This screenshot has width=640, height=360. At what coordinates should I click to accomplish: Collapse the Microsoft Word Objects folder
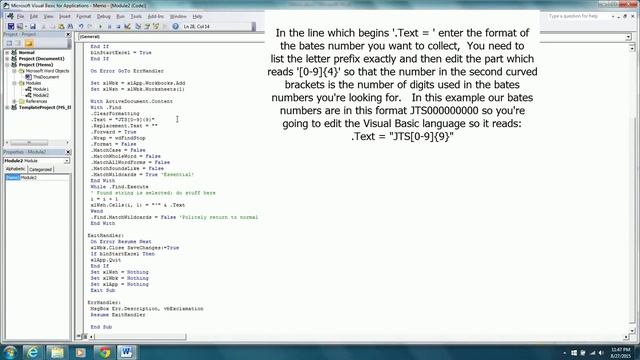point(14,71)
